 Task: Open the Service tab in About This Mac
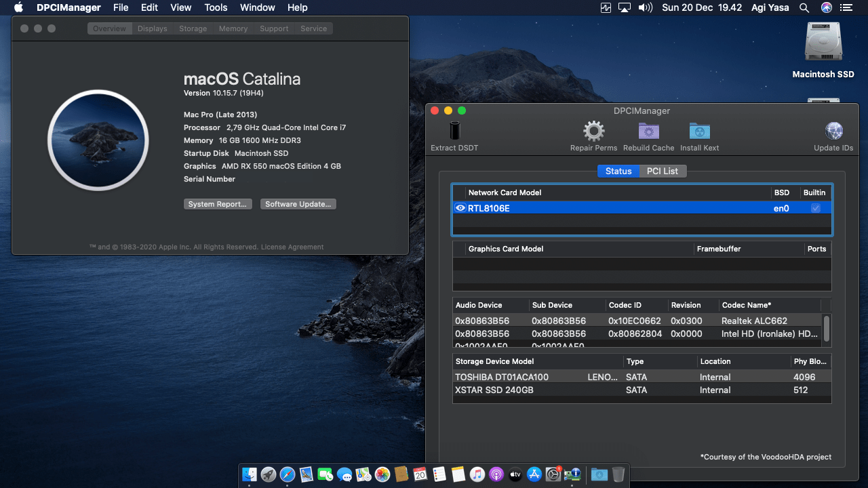tap(314, 28)
